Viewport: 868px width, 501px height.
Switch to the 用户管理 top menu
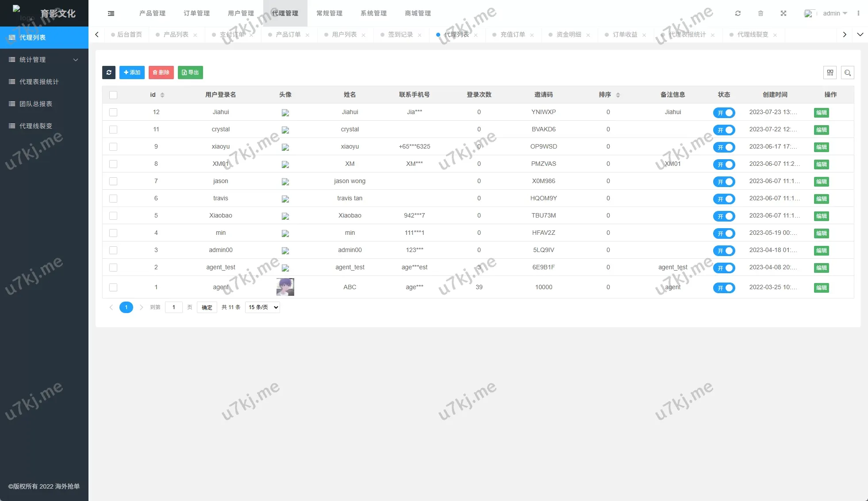[241, 13]
